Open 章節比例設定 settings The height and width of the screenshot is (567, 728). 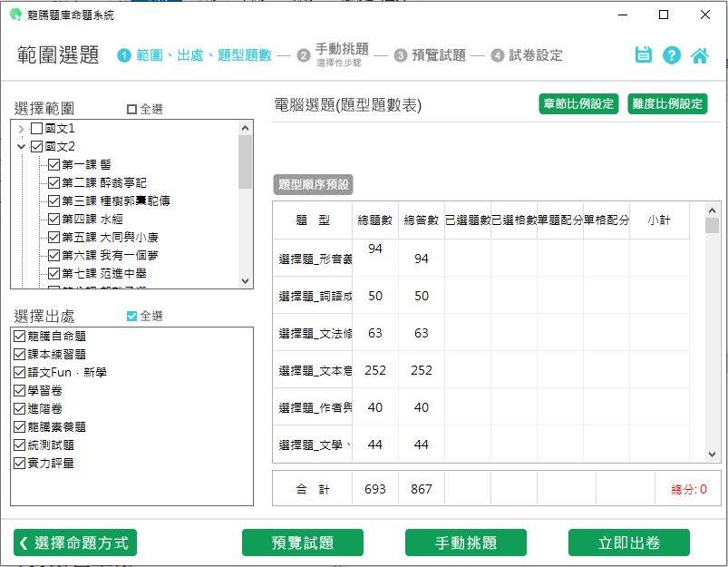[578, 103]
